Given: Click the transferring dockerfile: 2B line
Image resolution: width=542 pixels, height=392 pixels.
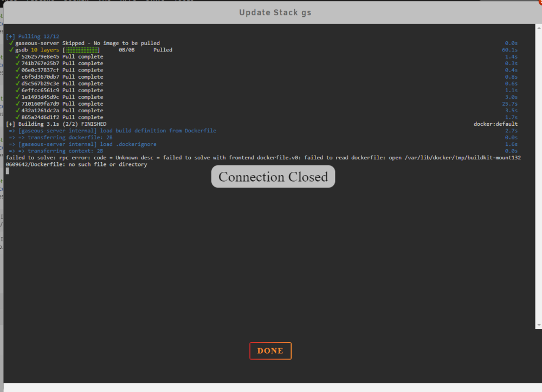Looking at the screenshot, I should pyautogui.click(x=61, y=138).
